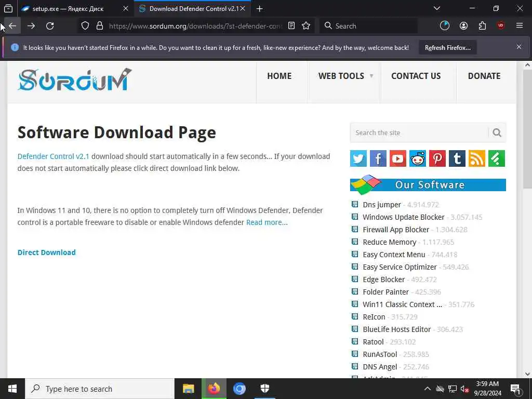Viewport: 532px width, 399px height.
Task: Open the Defender Control v2.1 link
Action: 54,156
